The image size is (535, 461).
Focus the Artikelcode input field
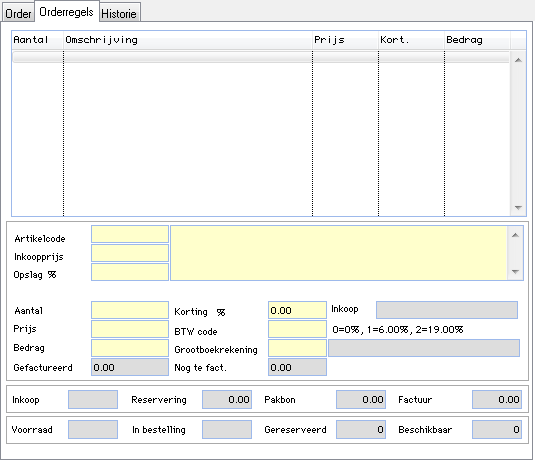(130, 234)
